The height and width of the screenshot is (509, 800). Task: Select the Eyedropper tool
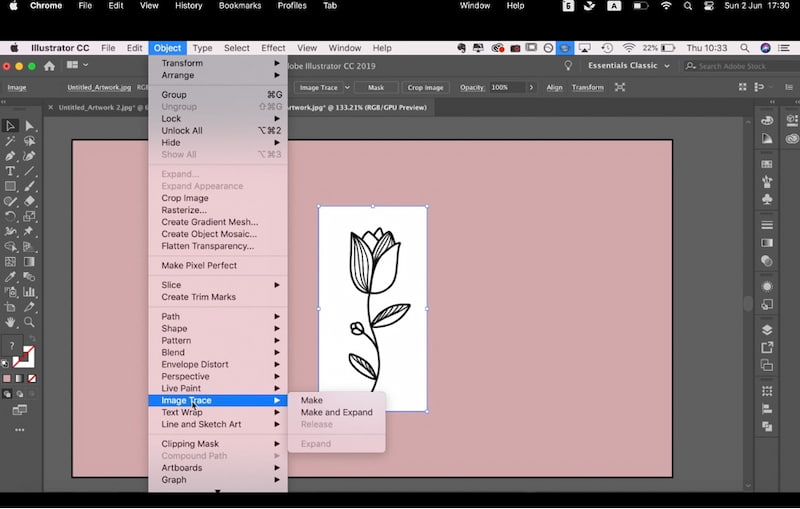point(10,276)
